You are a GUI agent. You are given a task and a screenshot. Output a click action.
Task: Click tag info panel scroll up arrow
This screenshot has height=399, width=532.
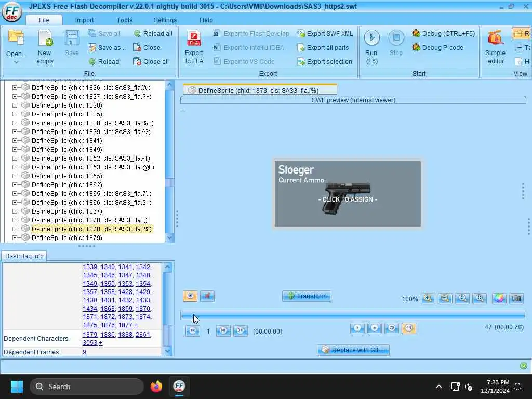(167, 268)
